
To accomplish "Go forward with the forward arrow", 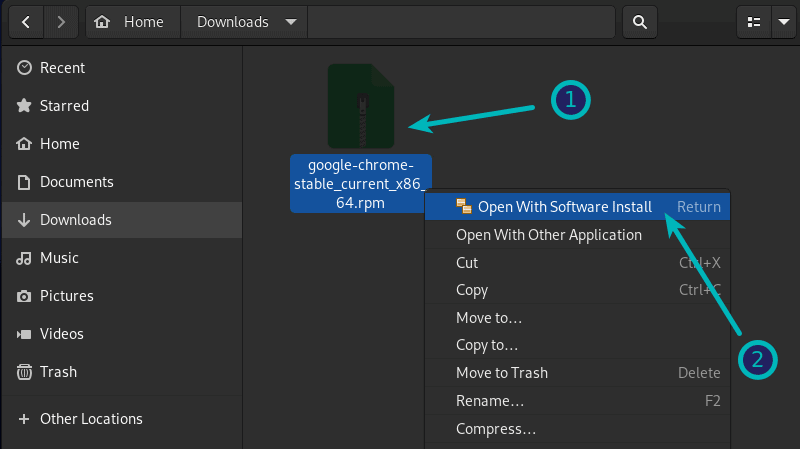I will click(x=62, y=21).
